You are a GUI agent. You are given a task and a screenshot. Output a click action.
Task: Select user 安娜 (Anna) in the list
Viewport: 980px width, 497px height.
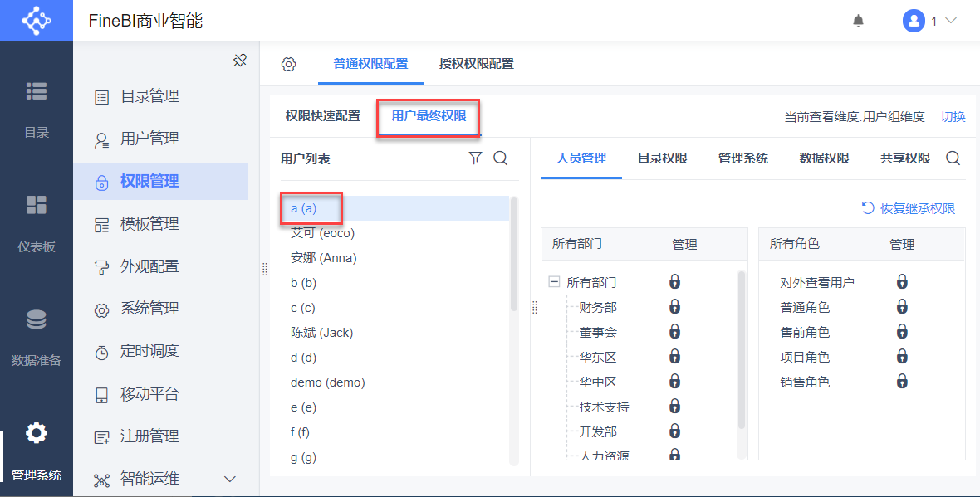pos(324,258)
